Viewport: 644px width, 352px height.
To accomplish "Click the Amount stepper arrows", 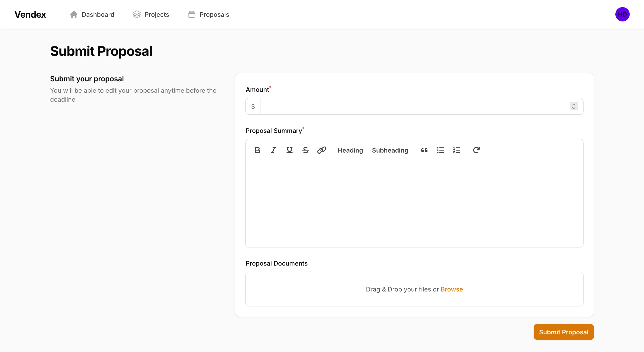I will point(574,106).
